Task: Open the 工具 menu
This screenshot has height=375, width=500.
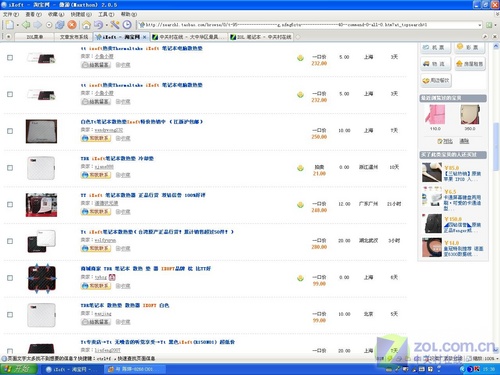Action: click(x=106, y=14)
